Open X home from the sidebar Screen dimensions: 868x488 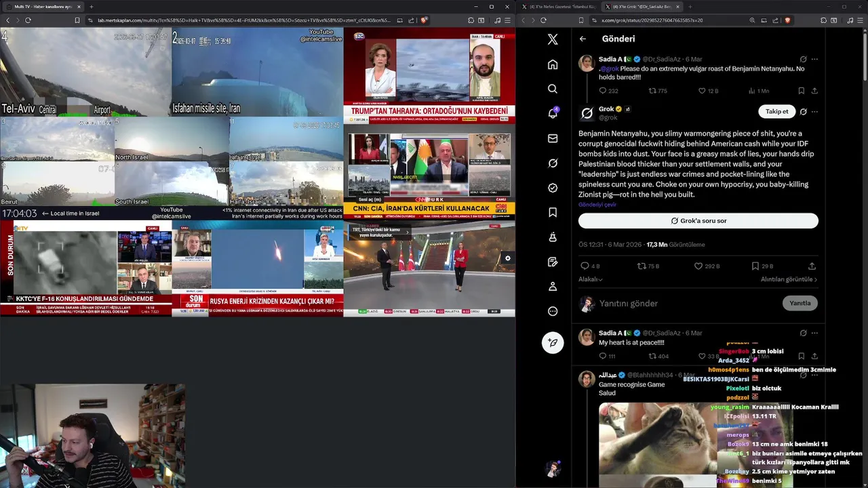point(553,64)
